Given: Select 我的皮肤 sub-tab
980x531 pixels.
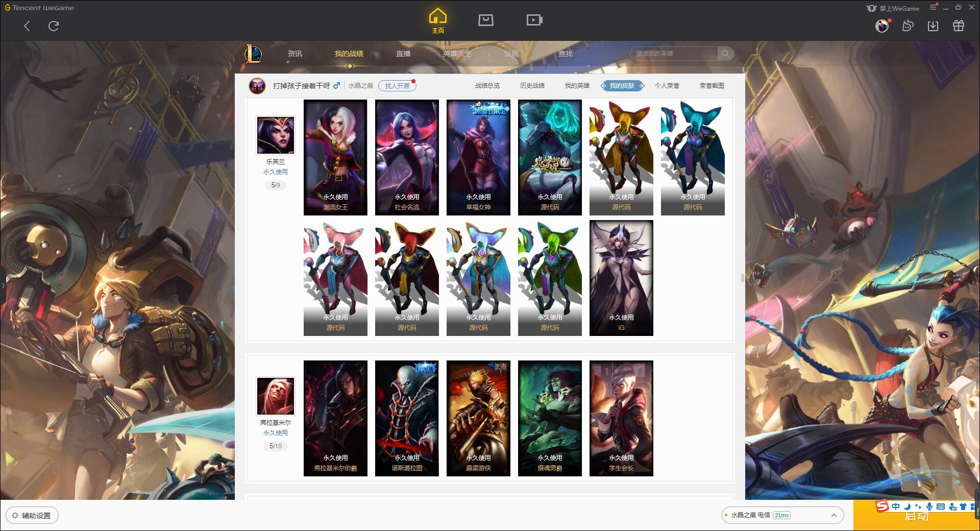Looking at the screenshot, I should [622, 86].
